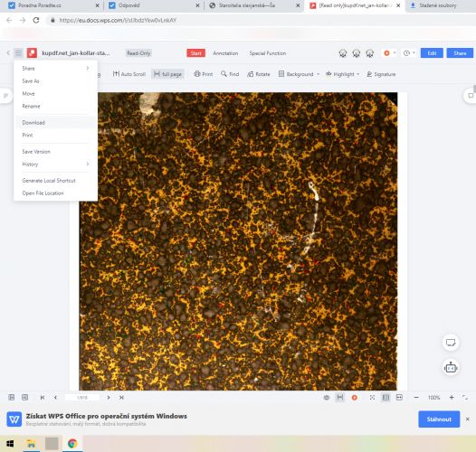Click the hamburger menu icon
Screen dimensions: 476x452
point(18,53)
